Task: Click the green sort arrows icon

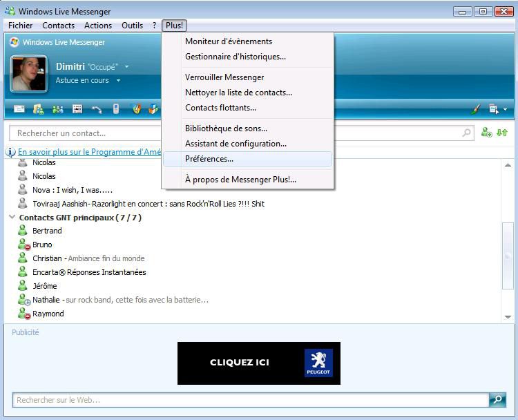Action: [502, 133]
